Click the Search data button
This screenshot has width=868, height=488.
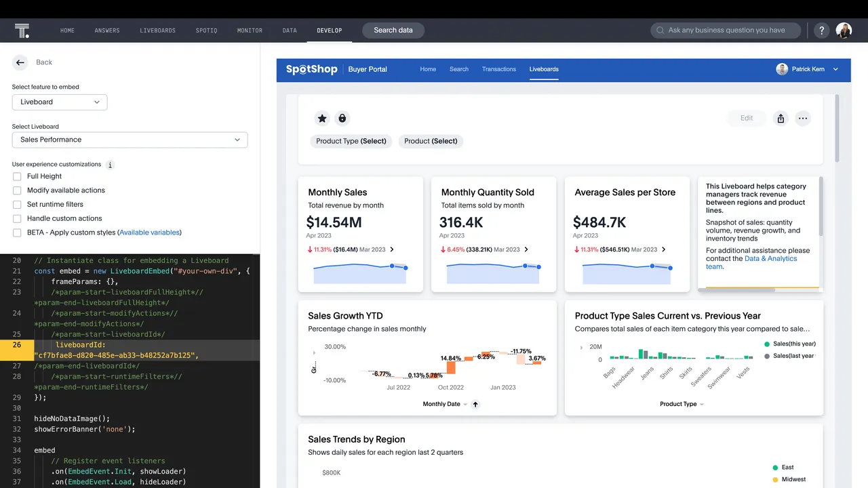pyautogui.click(x=393, y=30)
